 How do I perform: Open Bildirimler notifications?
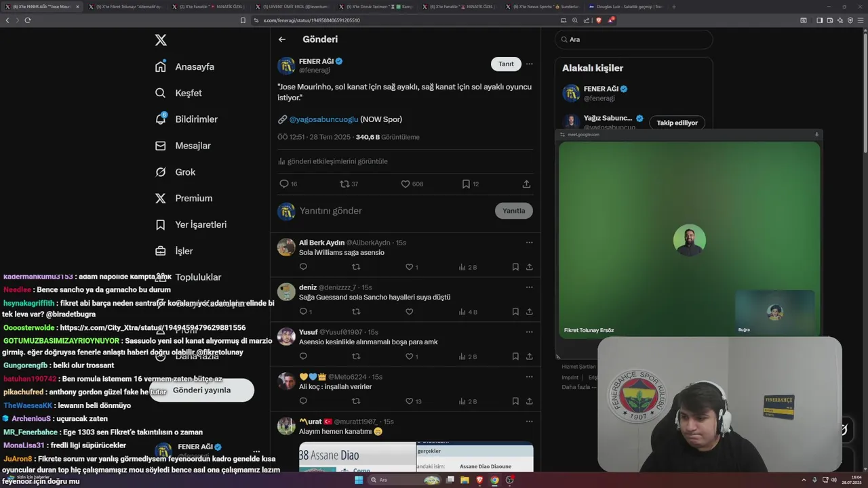pyautogui.click(x=186, y=119)
